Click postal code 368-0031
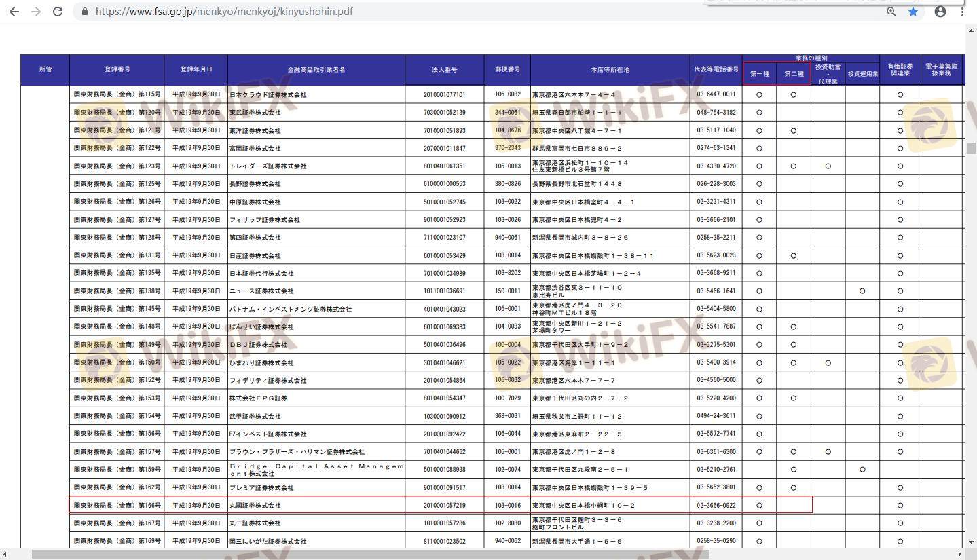Viewport: 977px width, 560px height. coord(508,417)
